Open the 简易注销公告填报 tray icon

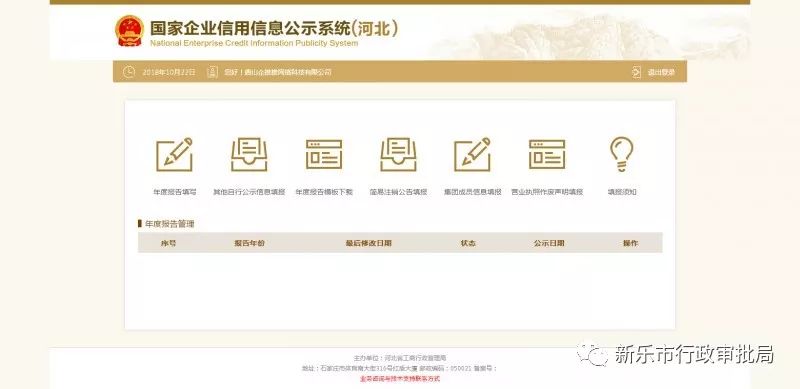(398, 154)
